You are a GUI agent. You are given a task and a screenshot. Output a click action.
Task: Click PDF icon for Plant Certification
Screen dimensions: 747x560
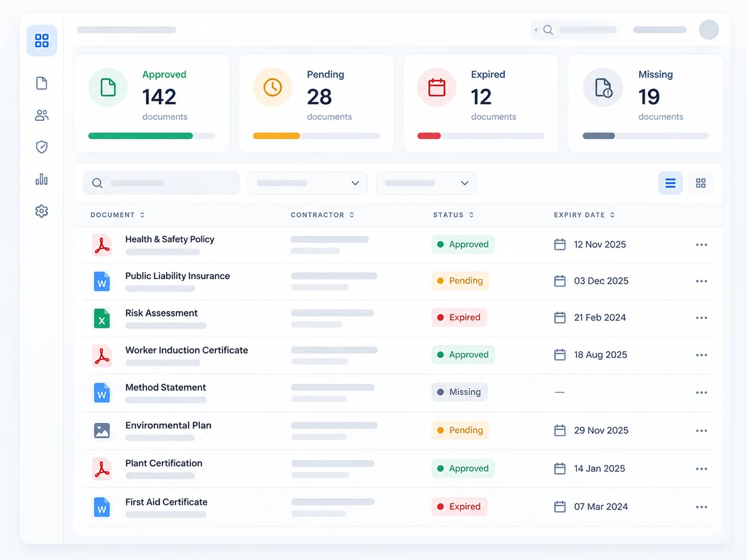(x=102, y=469)
